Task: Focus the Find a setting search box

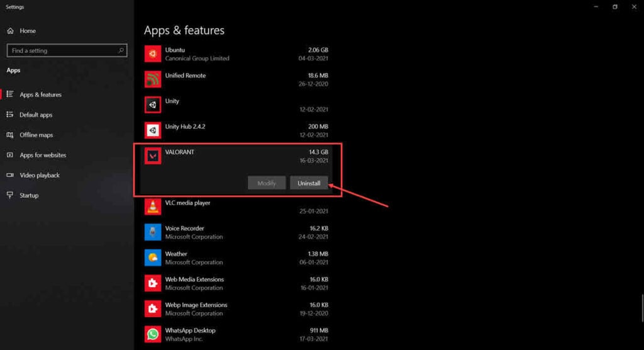Action: tap(67, 50)
